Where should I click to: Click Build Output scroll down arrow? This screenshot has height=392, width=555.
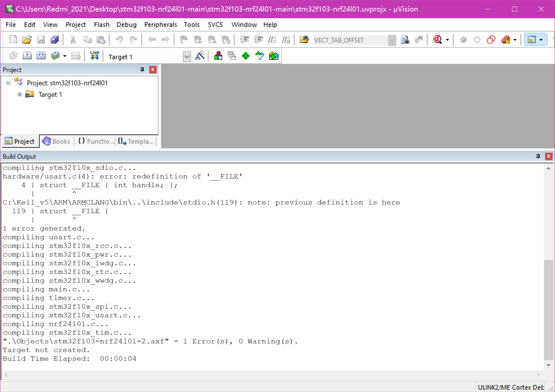pyautogui.click(x=548, y=365)
